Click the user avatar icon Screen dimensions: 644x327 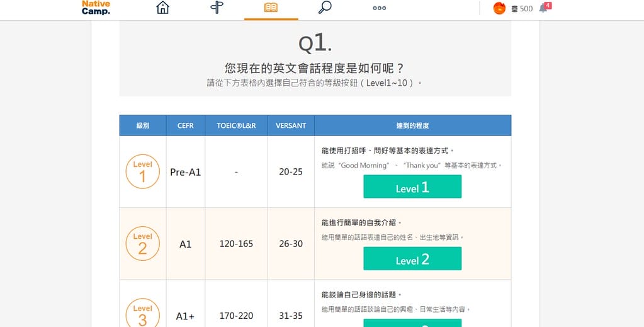[499, 8]
